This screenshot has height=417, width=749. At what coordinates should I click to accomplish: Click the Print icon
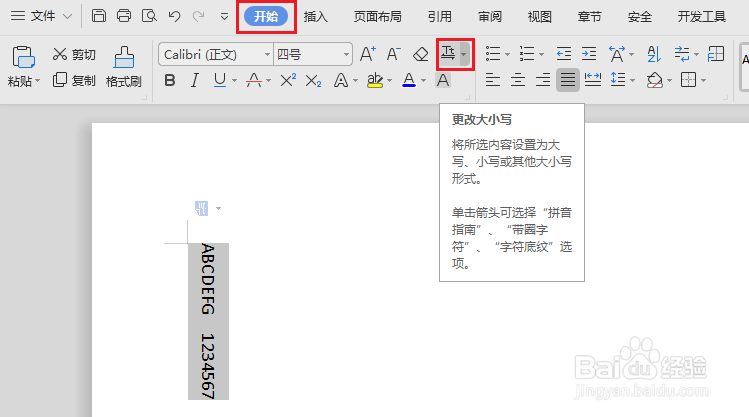tap(124, 16)
